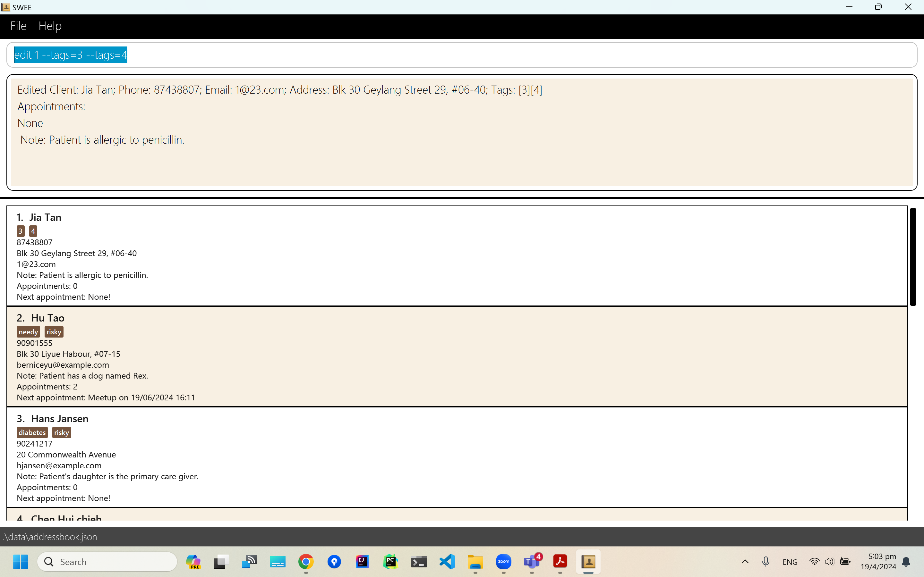Click the 'diabetes' tag on Hans Jansen
The image size is (924, 577).
[x=32, y=432]
